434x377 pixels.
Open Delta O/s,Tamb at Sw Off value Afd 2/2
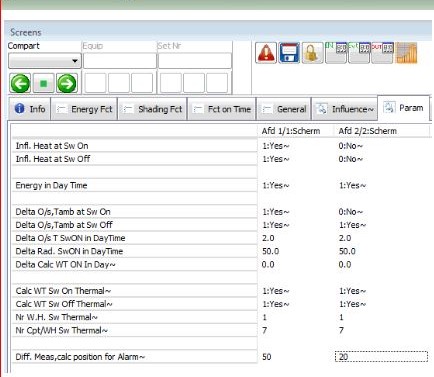coord(352,225)
